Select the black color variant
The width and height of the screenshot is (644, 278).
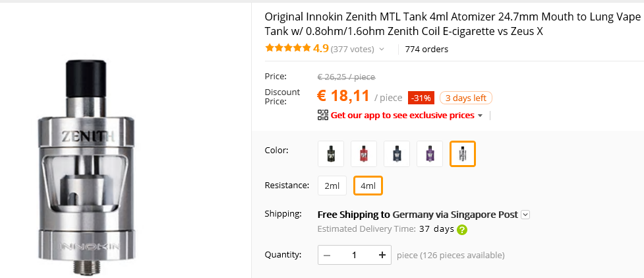[331, 154]
